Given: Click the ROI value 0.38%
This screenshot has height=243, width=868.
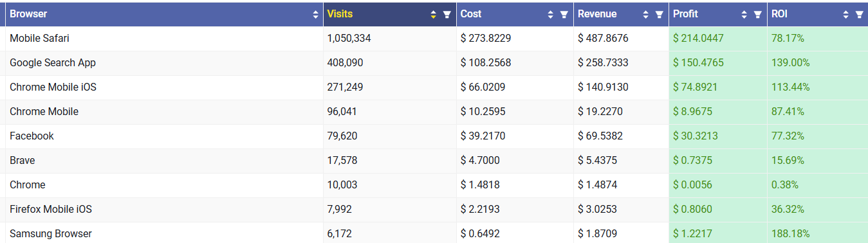Looking at the screenshot, I should coord(785,185).
